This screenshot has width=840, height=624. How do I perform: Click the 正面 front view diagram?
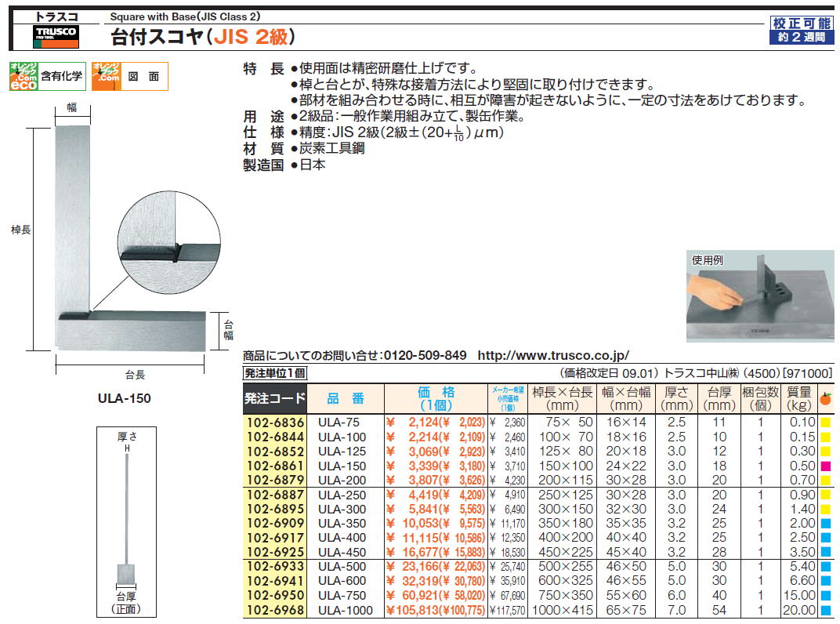pos(126,522)
